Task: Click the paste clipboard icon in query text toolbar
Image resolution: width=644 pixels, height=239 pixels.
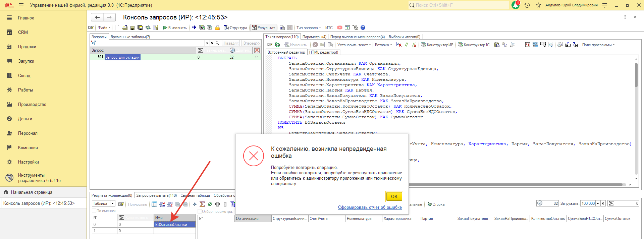Action: (x=497, y=45)
